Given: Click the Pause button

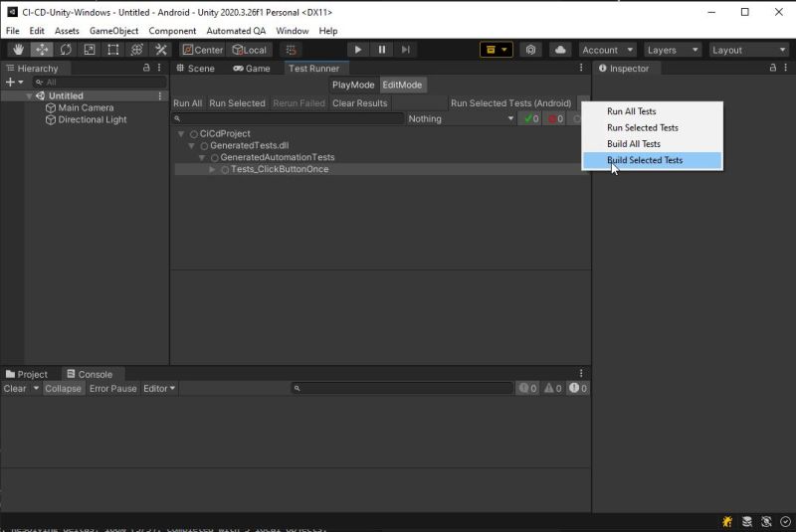Looking at the screenshot, I should [x=382, y=50].
